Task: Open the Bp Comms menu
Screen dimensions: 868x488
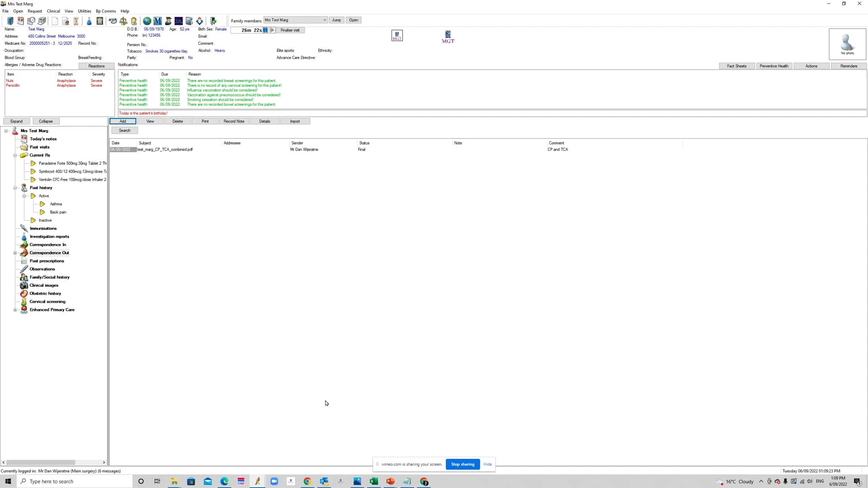Action: coord(105,11)
